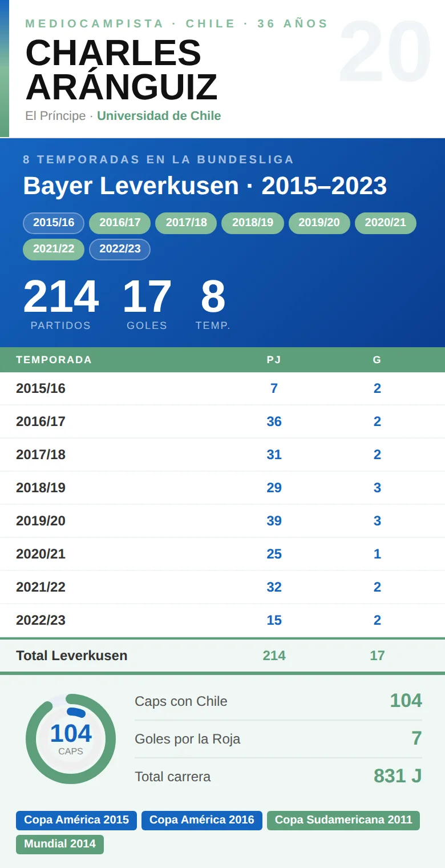Click 32 matches played in 2021/22
This screenshot has width=445, height=868.
pyautogui.click(x=274, y=587)
